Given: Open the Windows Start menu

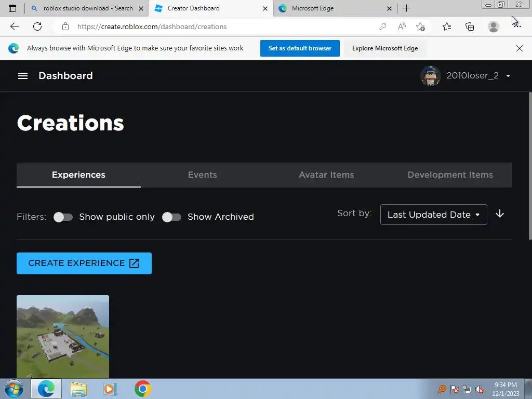Looking at the screenshot, I should click(x=14, y=389).
